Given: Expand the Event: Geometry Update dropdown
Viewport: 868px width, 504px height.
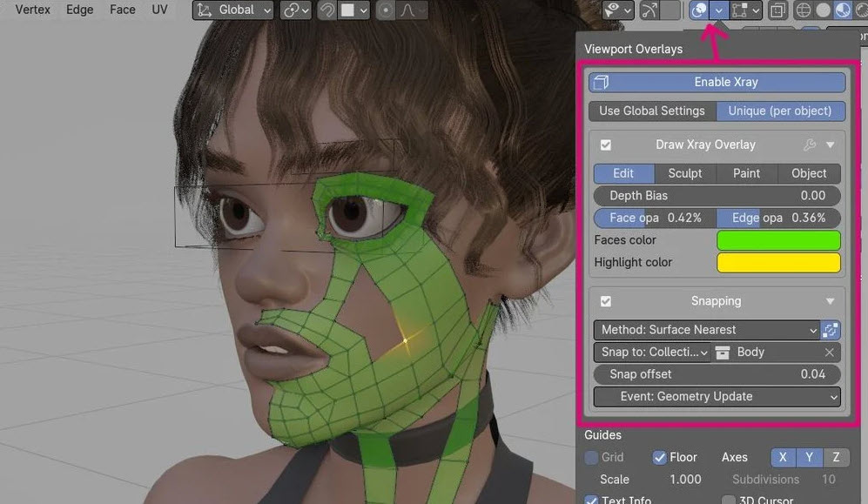Looking at the screenshot, I should click(716, 396).
